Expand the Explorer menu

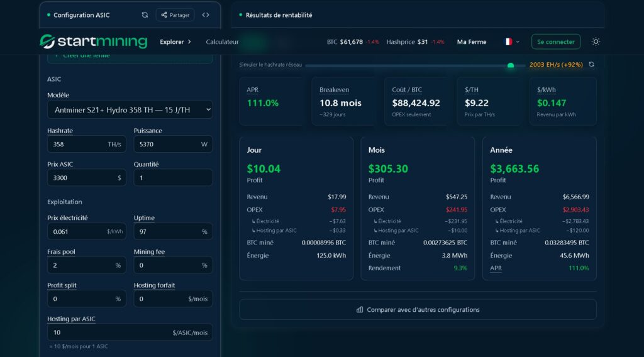point(175,42)
